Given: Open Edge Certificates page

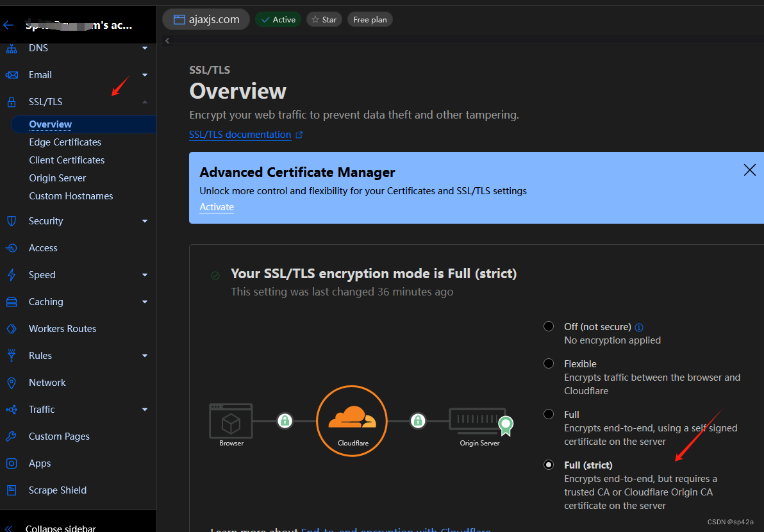Looking at the screenshot, I should pos(65,142).
